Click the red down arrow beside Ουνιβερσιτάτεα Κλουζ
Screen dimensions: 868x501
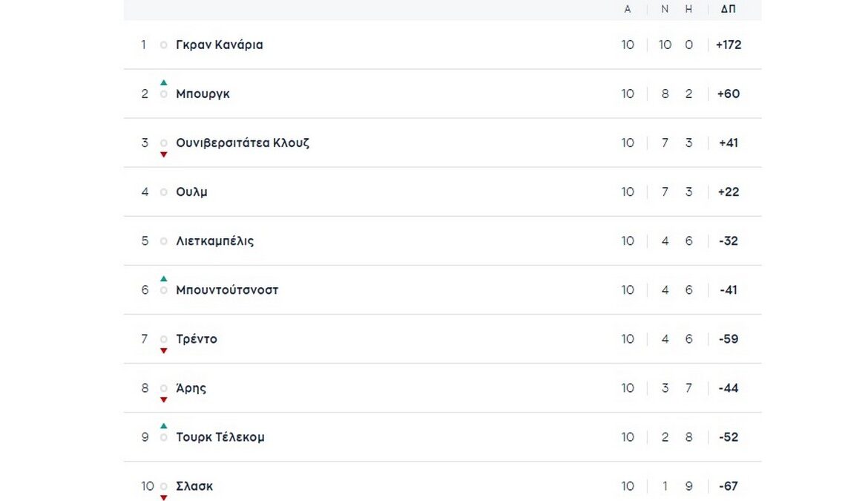(164, 154)
